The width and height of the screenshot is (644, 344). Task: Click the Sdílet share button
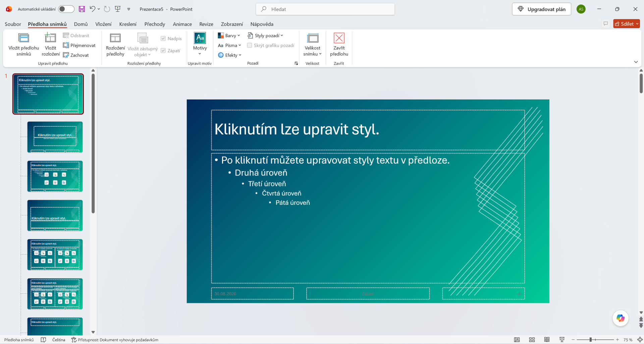[626, 24]
